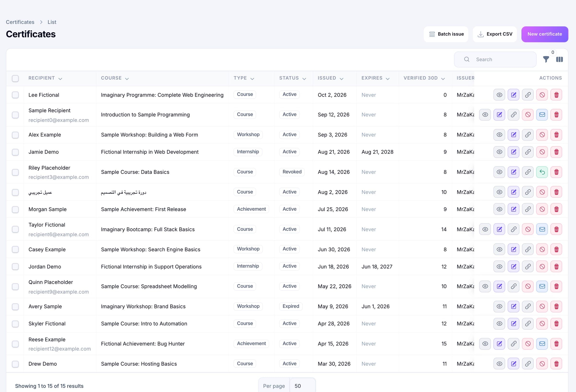Restore Riley Placeholder's revoked certificate

(542, 172)
